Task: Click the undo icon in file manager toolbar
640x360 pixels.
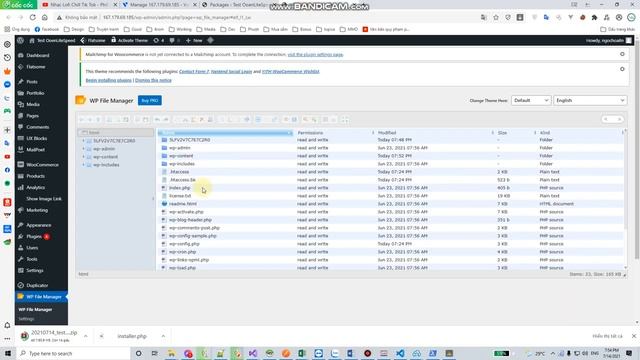Action: [157, 120]
